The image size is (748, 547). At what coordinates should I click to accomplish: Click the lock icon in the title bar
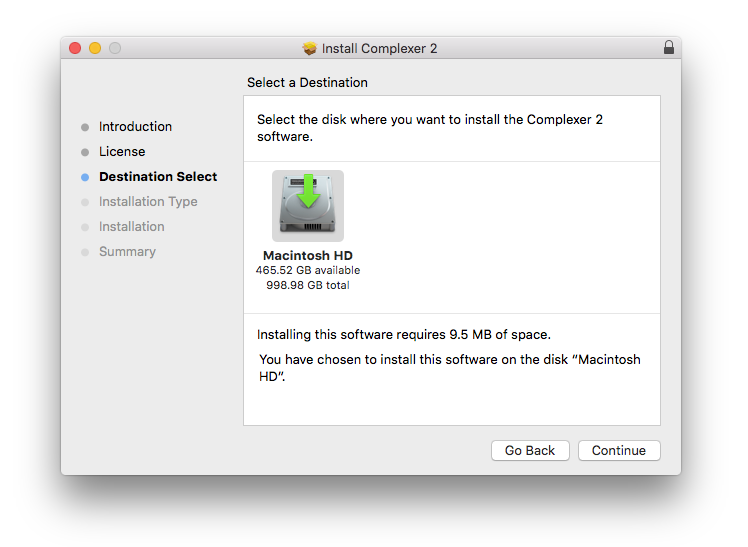pos(669,48)
